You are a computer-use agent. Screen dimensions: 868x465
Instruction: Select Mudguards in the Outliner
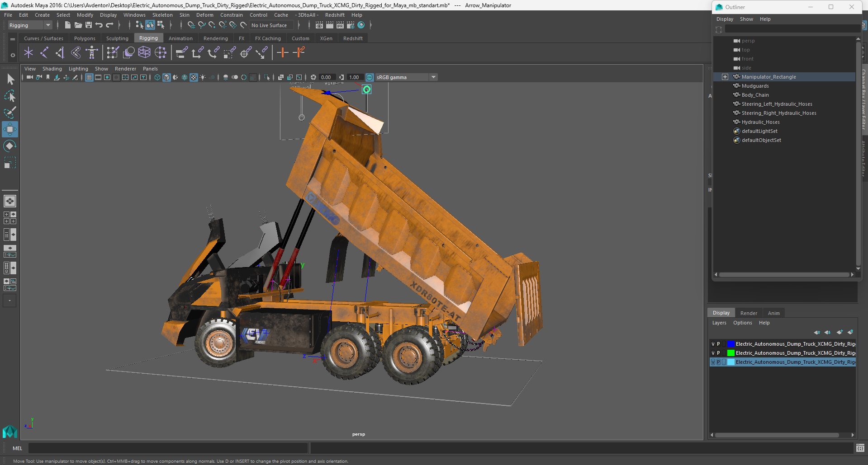(755, 86)
